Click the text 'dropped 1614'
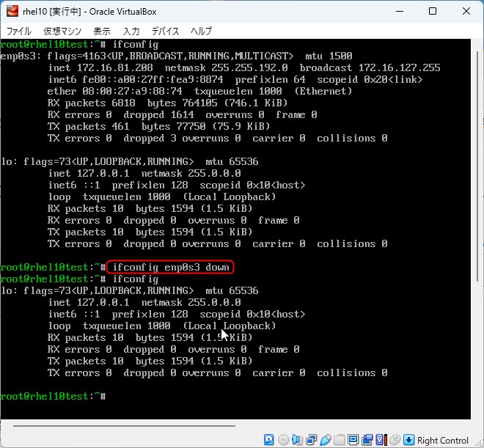484x448 pixels. [x=158, y=115]
